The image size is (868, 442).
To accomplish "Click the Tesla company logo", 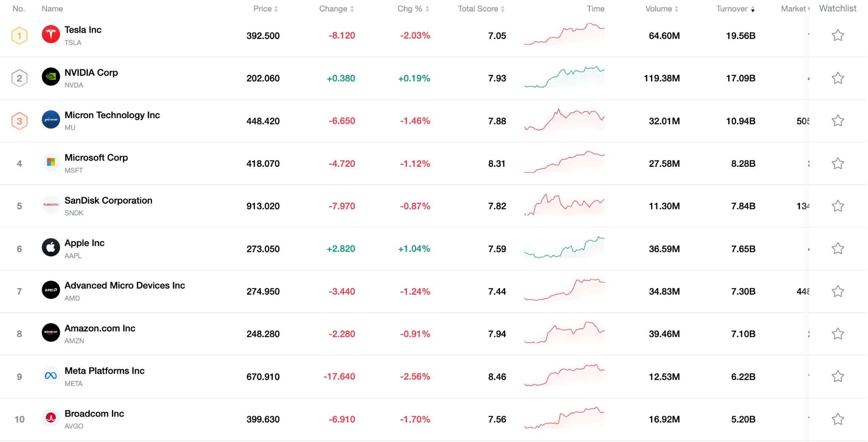I will pos(51,36).
